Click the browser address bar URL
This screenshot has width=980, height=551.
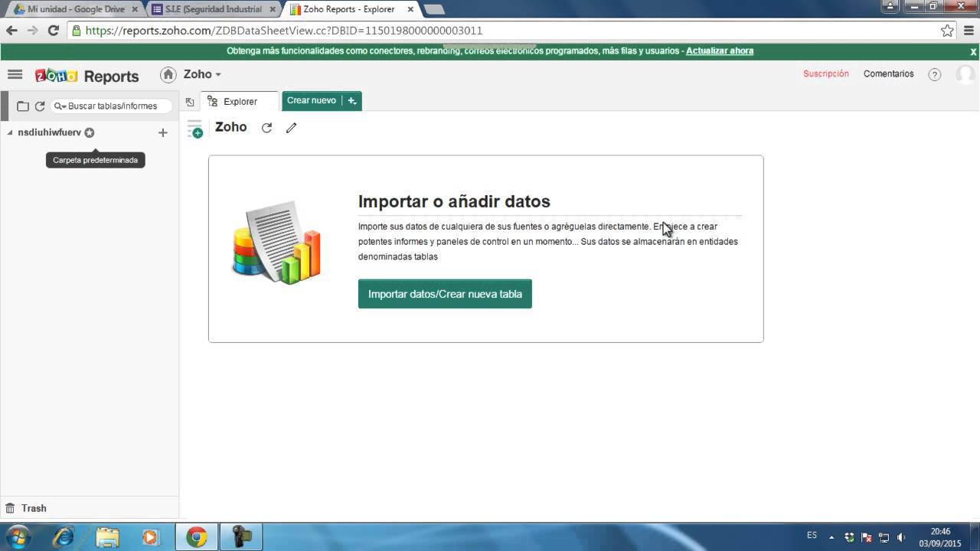pos(284,31)
